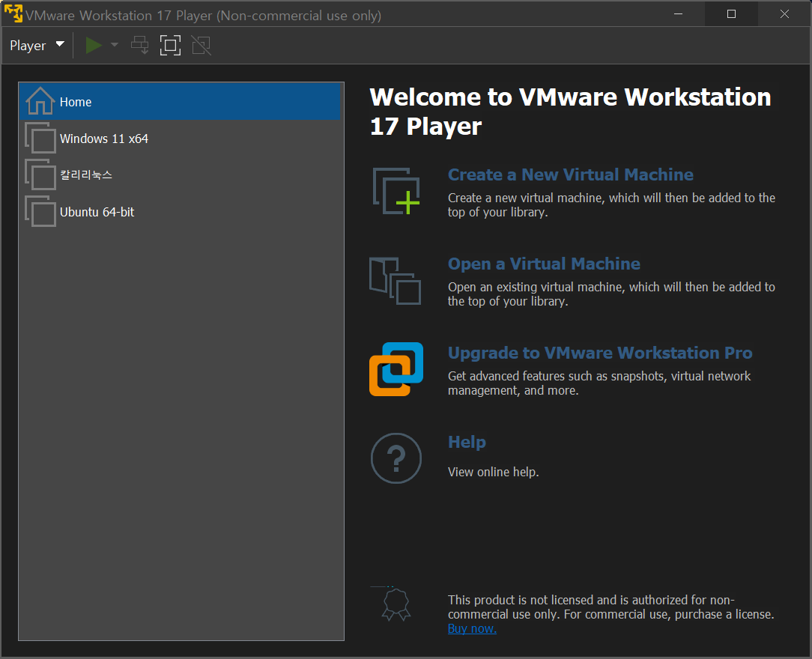The image size is (812, 659).
Task: Click the Buy now link
Action: coord(472,629)
